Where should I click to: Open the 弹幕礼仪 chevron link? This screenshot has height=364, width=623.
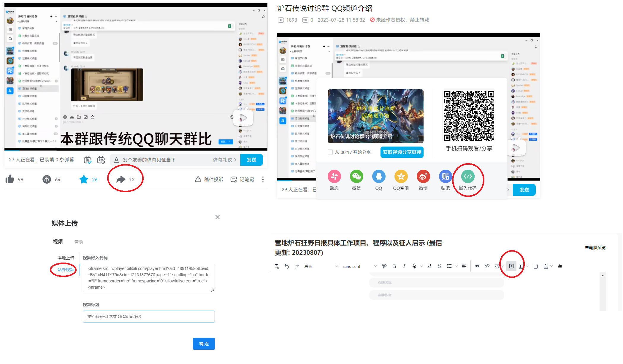(x=225, y=160)
